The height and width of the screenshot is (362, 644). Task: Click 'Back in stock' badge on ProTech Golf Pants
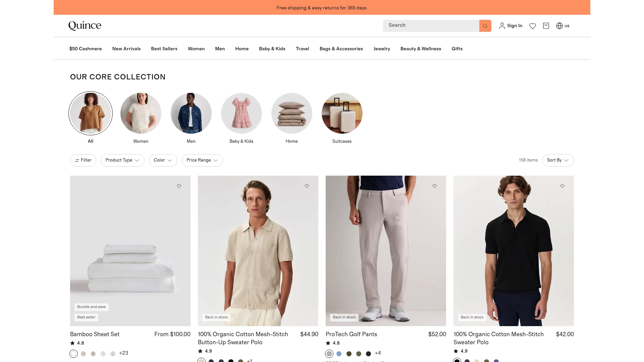[344, 317]
